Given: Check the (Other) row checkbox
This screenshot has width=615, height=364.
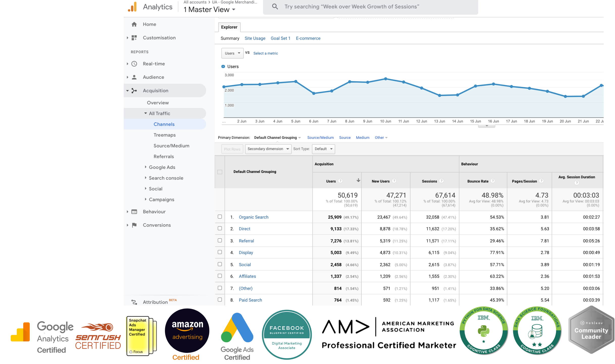Looking at the screenshot, I should pos(220,288).
